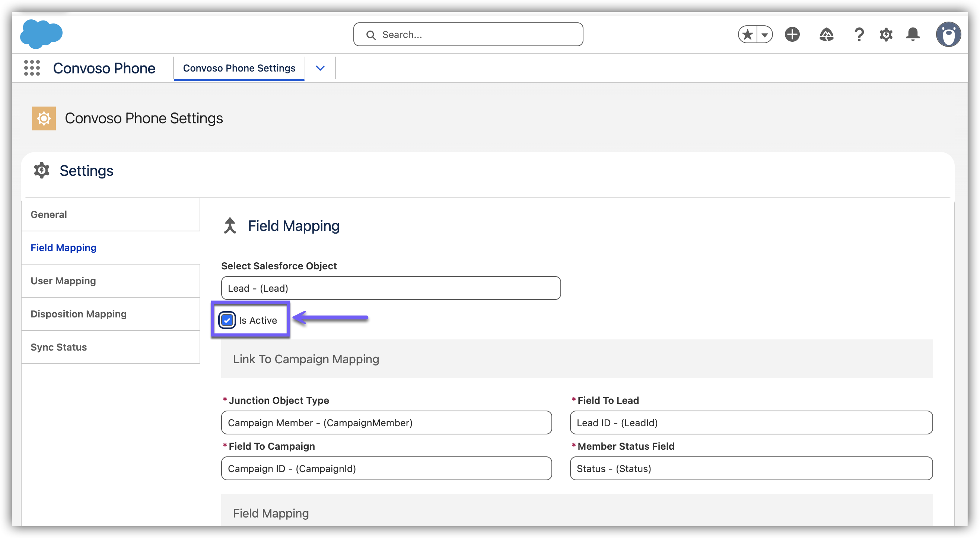Open the Trailhead guidance icon
This screenshot has height=538, width=980.
(826, 35)
